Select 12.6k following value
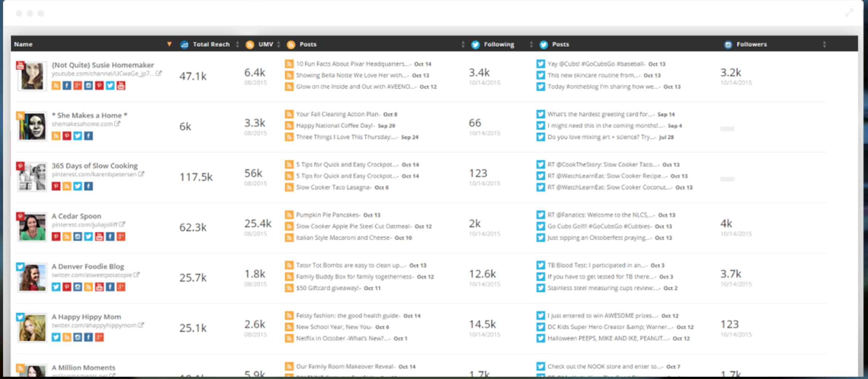868x379 pixels. tap(482, 274)
